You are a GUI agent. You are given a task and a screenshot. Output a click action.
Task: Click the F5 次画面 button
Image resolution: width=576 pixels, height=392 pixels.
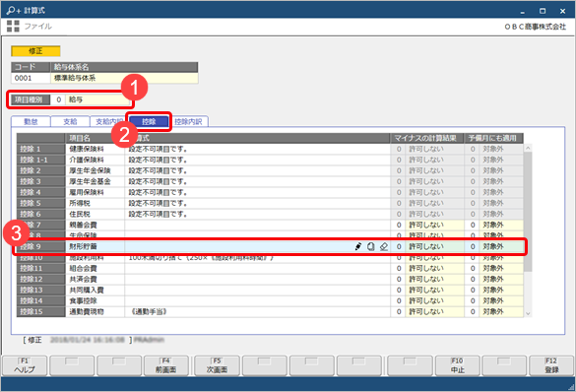(x=217, y=365)
